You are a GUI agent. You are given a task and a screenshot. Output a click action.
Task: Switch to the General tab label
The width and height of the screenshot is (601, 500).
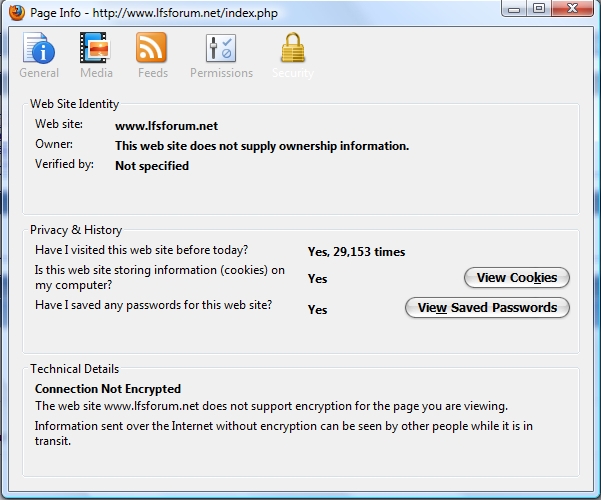39,73
